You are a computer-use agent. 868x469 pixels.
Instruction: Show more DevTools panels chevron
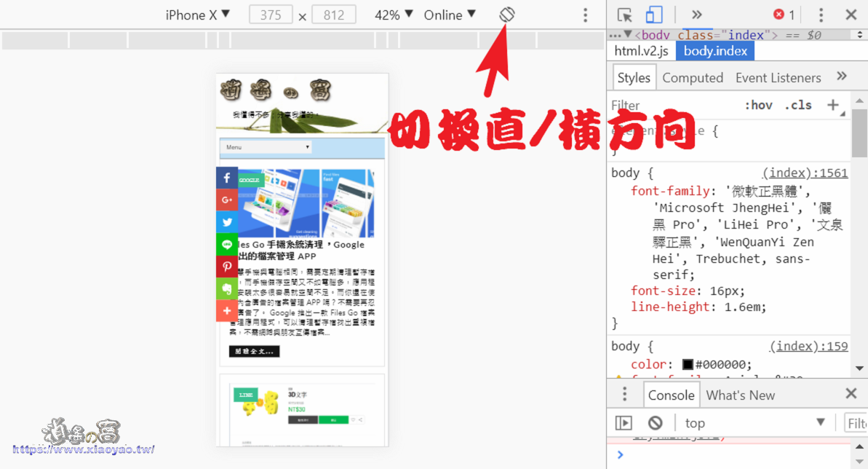point(696,15)
